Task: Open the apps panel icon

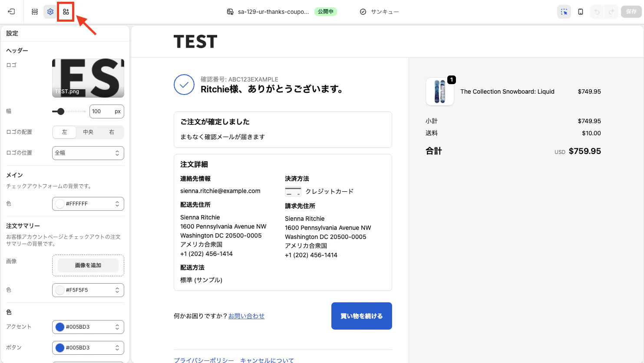Action: pos(66,12)
